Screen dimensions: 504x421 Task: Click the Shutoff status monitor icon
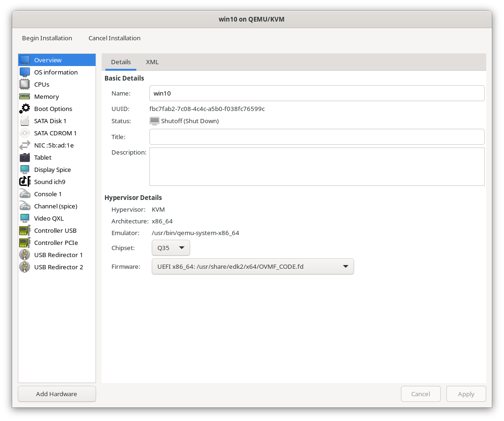(x=155, y=121)
